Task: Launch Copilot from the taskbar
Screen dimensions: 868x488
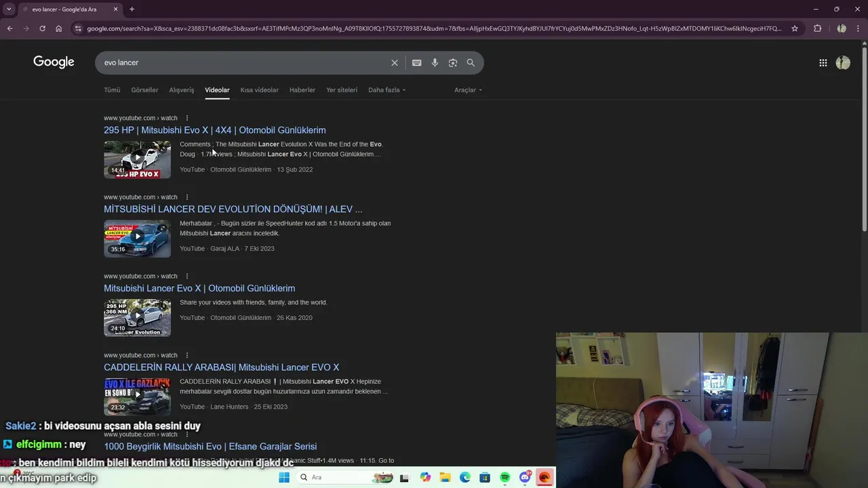Action: coord(425,477)
